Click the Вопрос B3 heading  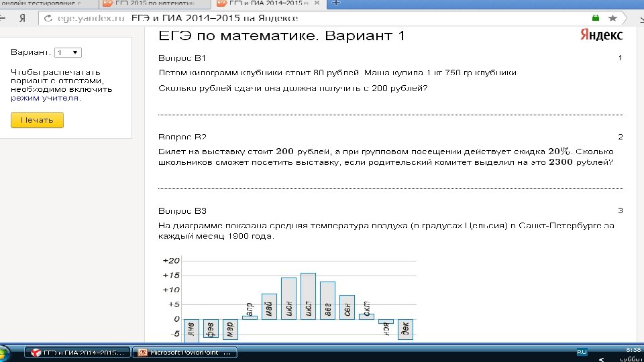coord(182,211)
